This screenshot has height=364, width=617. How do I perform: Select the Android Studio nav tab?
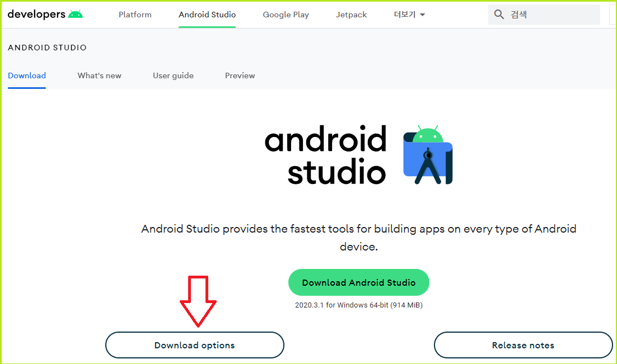point(207,15)
